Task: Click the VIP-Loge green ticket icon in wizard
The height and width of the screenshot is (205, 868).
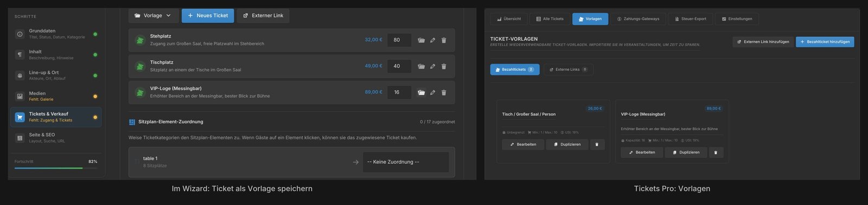Action: (x=140, y=93)
